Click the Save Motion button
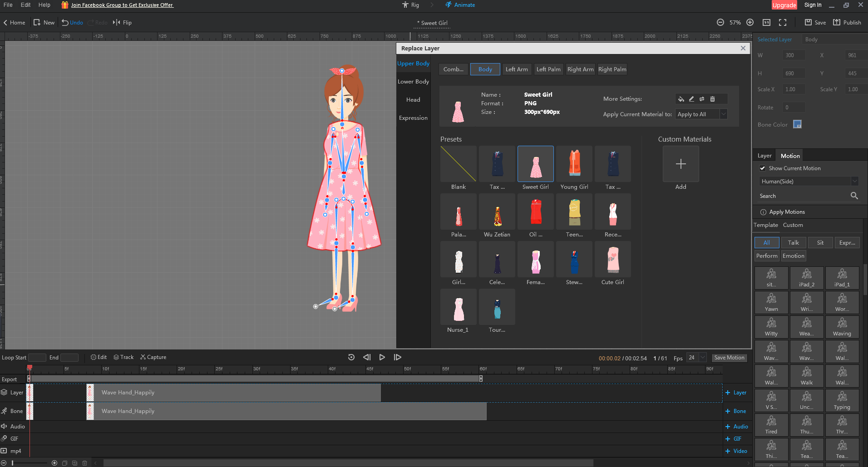The height and width of the screenshot is (467, 868). coord(729,358)
